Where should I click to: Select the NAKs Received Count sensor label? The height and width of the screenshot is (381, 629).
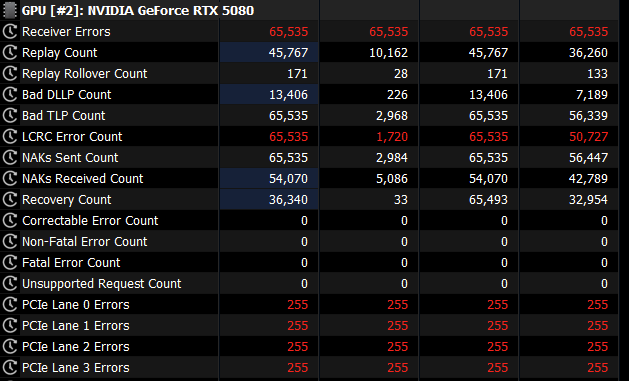pos(83,178)
